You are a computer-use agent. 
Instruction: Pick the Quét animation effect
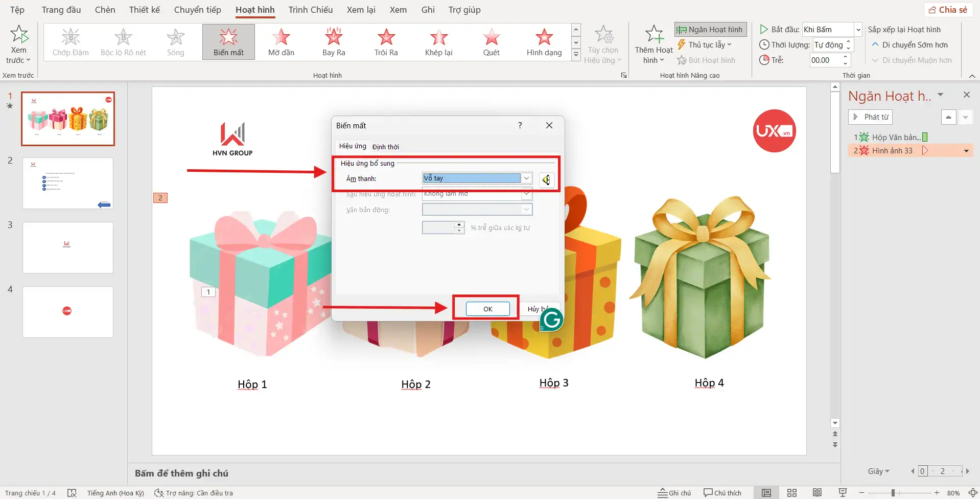pyautogui.click(x=491, y=41)
